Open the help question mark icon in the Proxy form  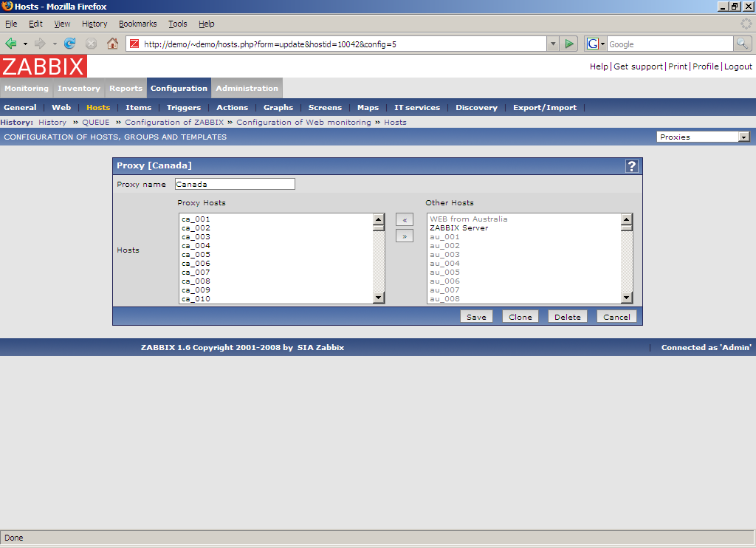[632, 166]
